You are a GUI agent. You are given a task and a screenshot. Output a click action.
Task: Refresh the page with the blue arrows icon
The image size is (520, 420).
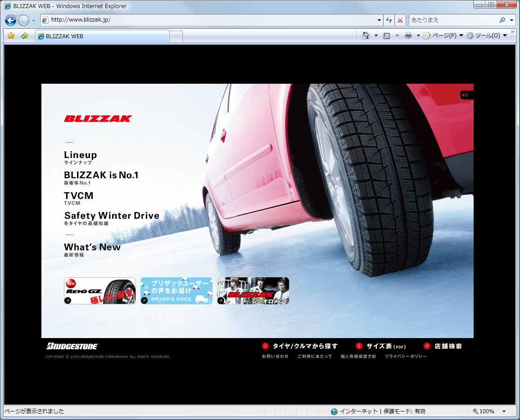(389, 20)
